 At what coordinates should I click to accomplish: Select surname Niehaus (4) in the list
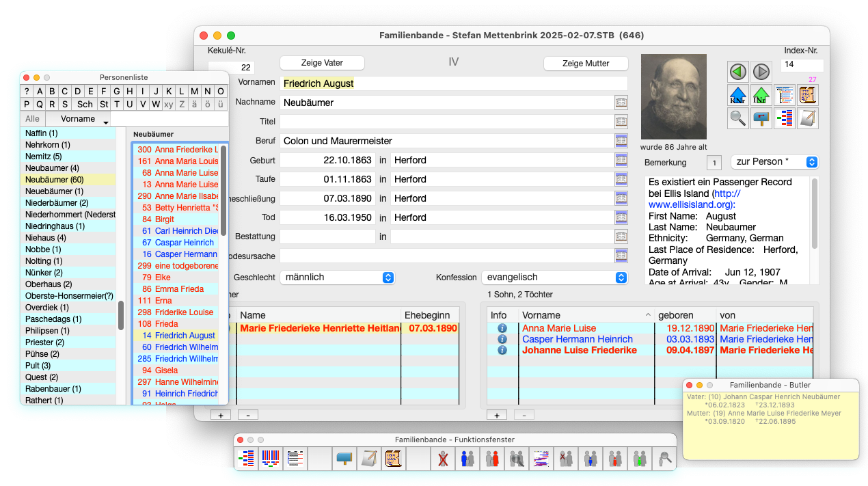pyautogui.click(x=46, y=238)
